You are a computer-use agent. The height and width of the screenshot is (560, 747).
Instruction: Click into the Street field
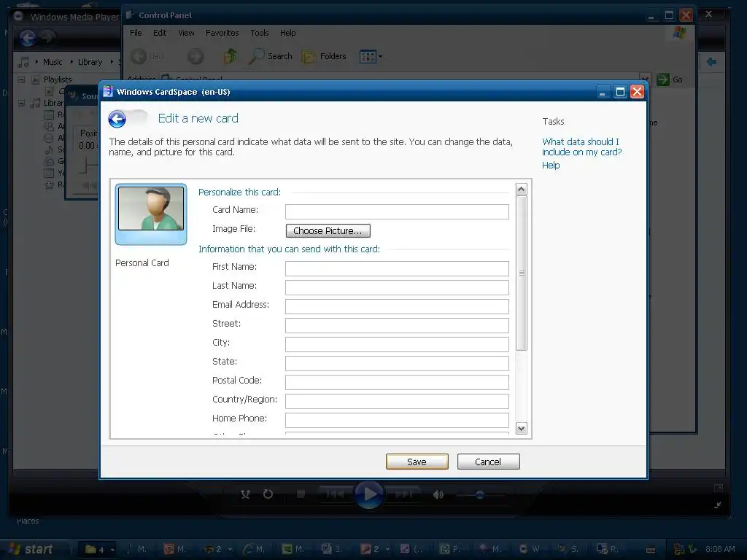[397, 325]
